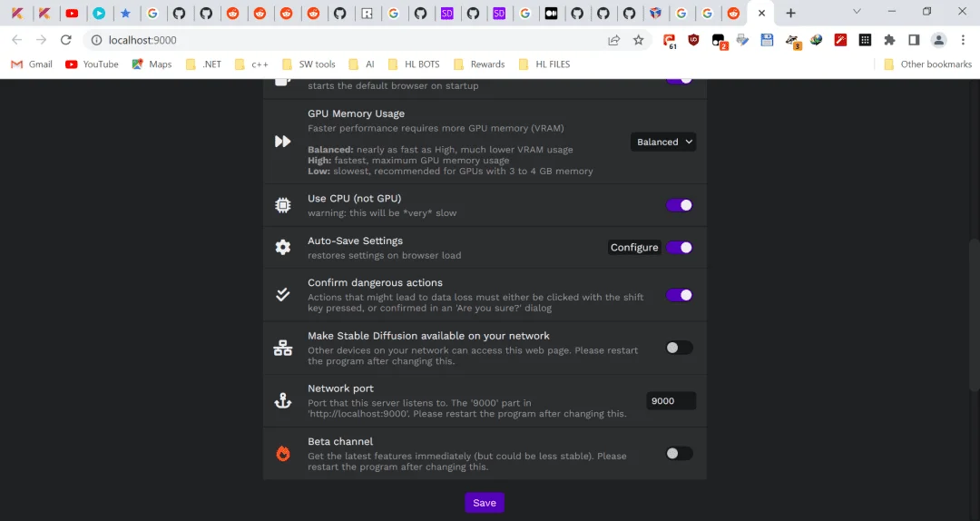Switch to the blue play-icon tab

tap(99, 13)
